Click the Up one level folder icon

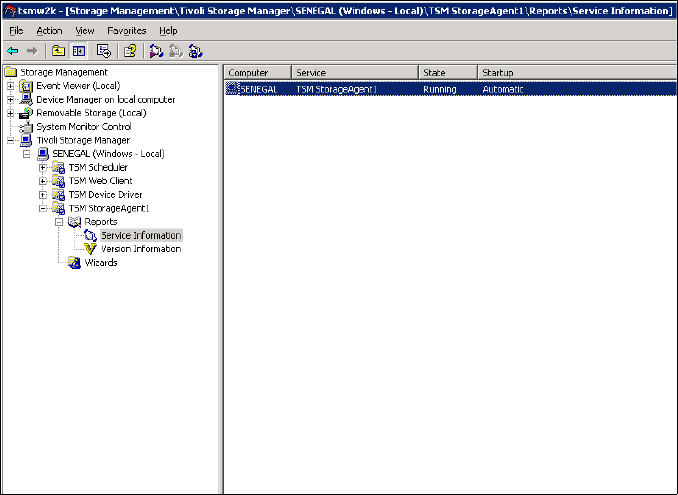[58, 51]
